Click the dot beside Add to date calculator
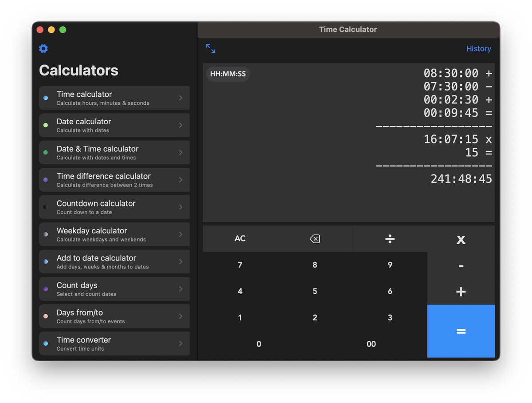The width and height of the screenshot is (532, 403). 46,262
